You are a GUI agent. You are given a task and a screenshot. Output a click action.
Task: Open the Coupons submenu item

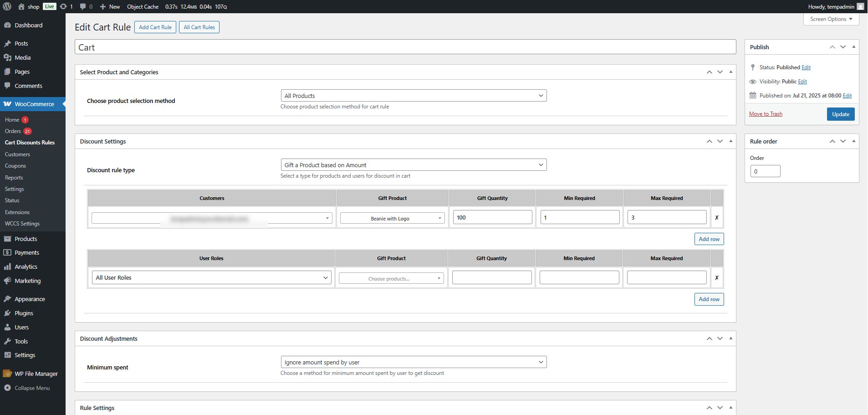(15, 166)
